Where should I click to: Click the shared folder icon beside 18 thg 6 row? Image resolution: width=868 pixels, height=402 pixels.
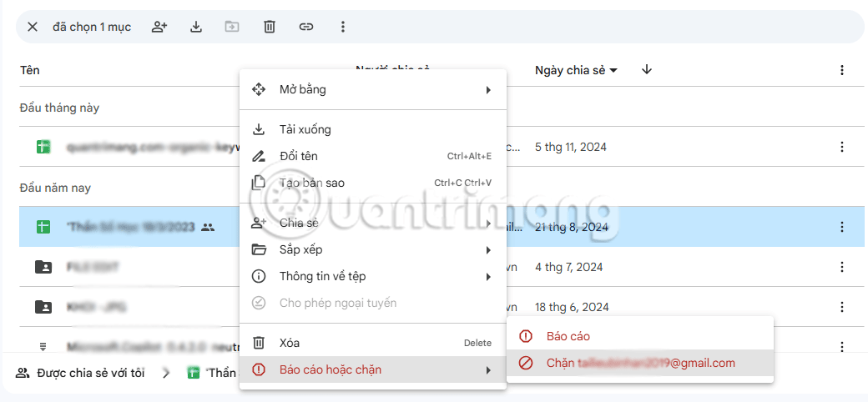[x=43, y=307]
